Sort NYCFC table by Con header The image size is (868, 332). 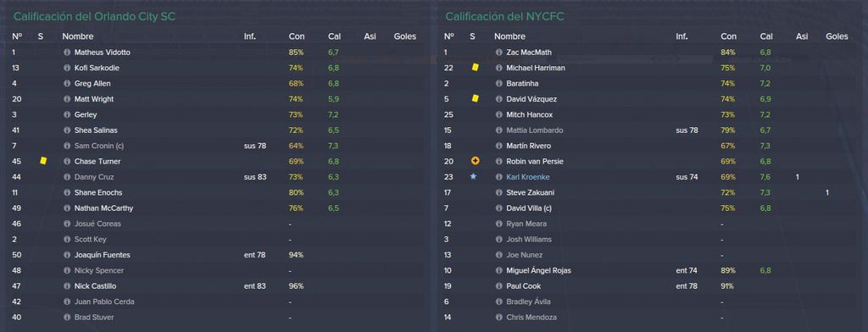pyautogui.click(x=728, y=36)
